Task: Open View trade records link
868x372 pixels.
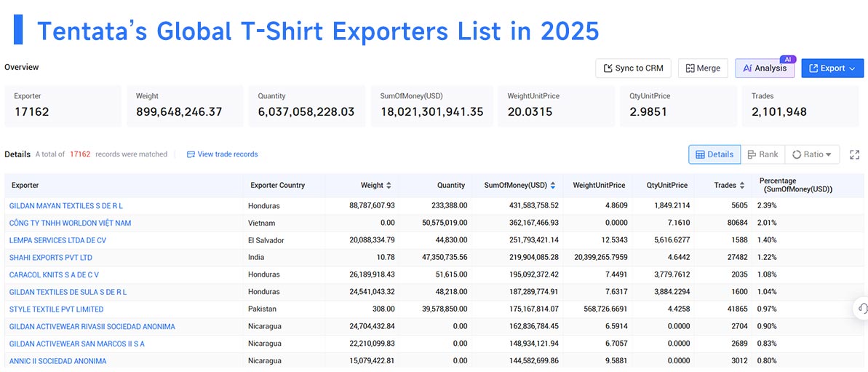Action: coord(222,154)
